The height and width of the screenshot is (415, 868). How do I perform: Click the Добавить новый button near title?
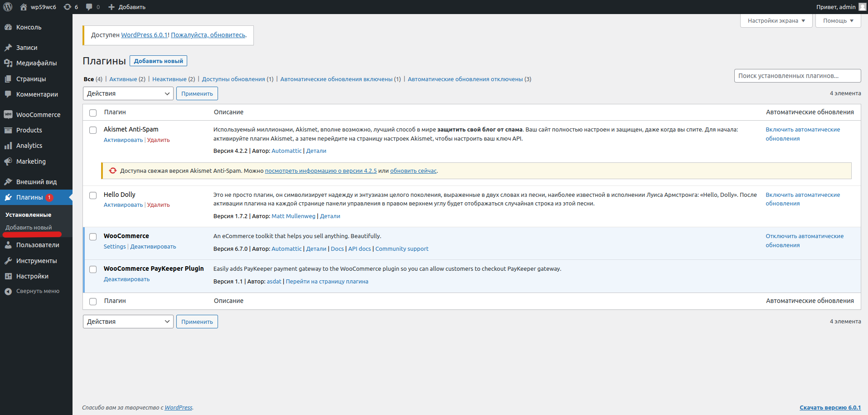tap(158, 61)
